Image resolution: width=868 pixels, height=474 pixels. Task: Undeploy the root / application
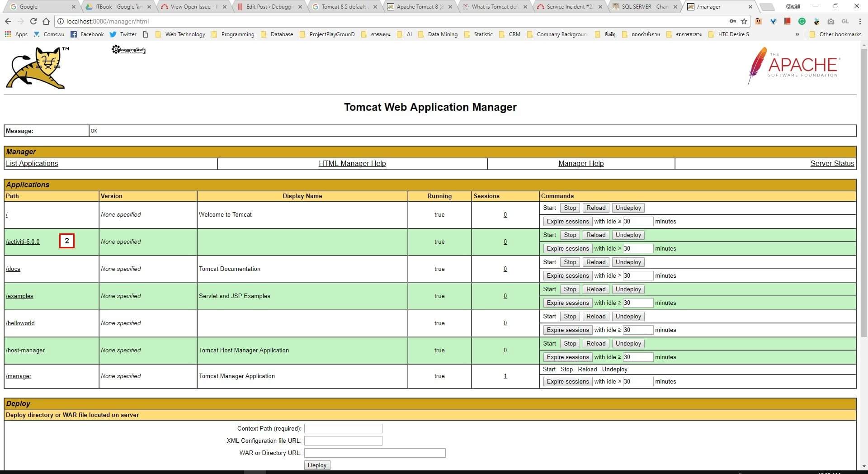pos(628,208)
